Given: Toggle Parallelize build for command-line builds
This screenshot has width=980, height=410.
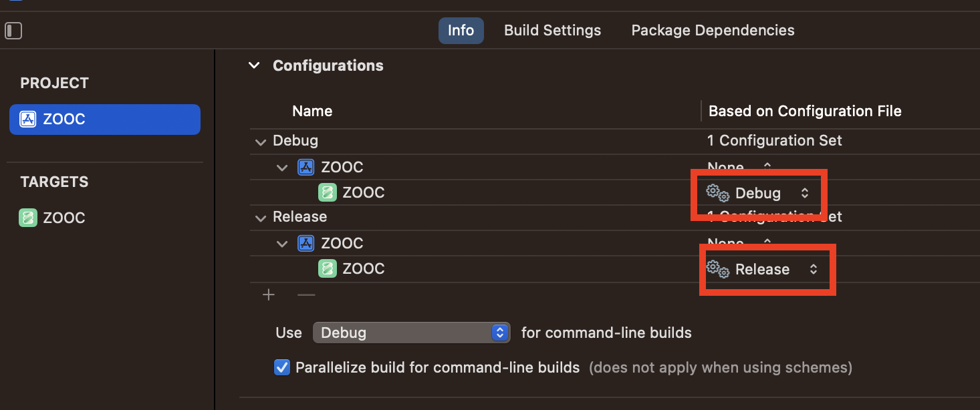Looking at the screenshot, I should click(x=282, y=367).
